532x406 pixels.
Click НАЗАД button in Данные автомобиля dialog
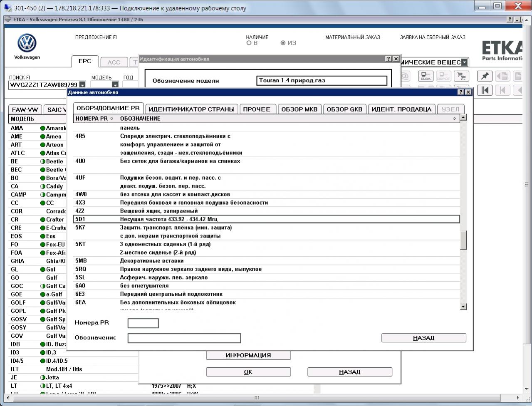424,338
